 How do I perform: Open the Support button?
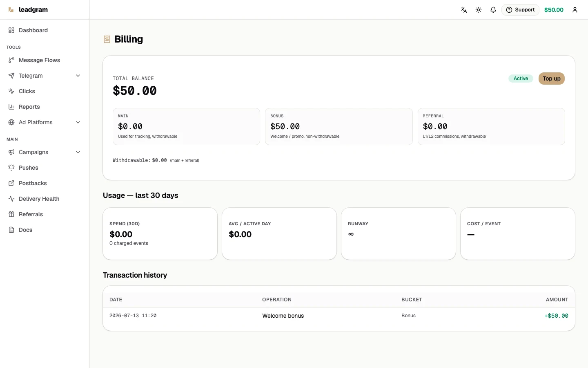(520, 10)
